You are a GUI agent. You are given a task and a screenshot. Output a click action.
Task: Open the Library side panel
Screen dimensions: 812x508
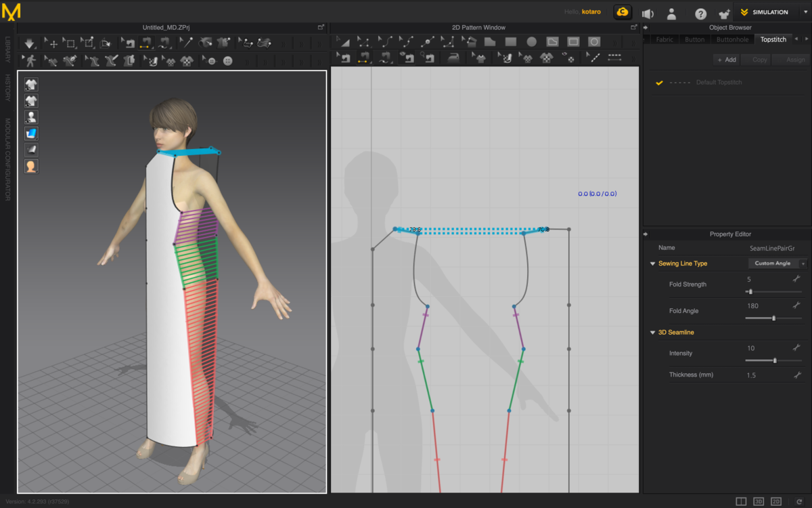(7, 51)
